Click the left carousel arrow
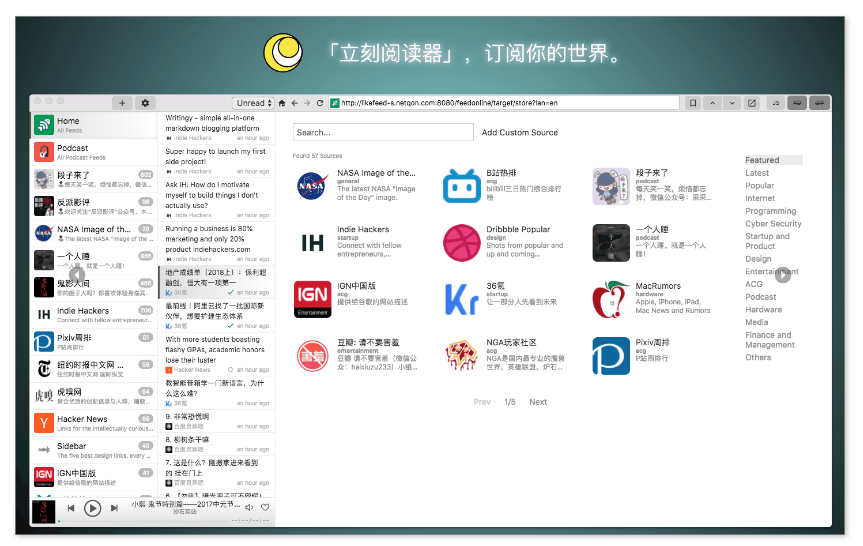 point(77,274)
